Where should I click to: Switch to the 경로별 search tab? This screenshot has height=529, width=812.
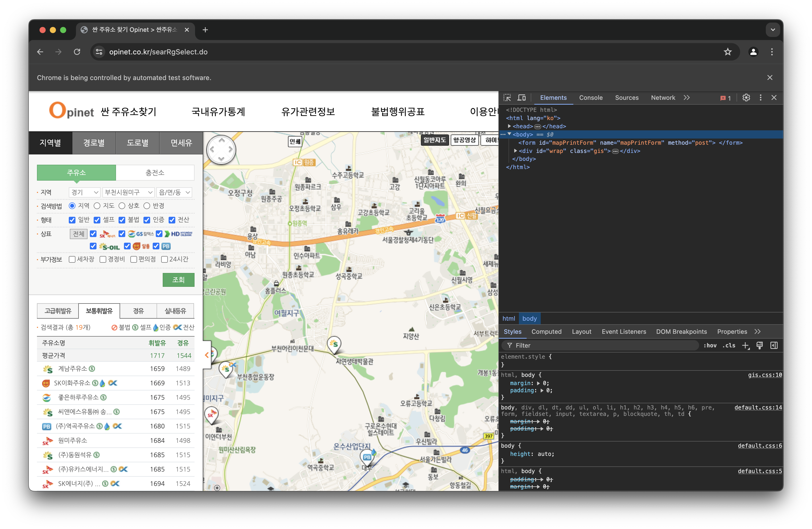[94, 143]
